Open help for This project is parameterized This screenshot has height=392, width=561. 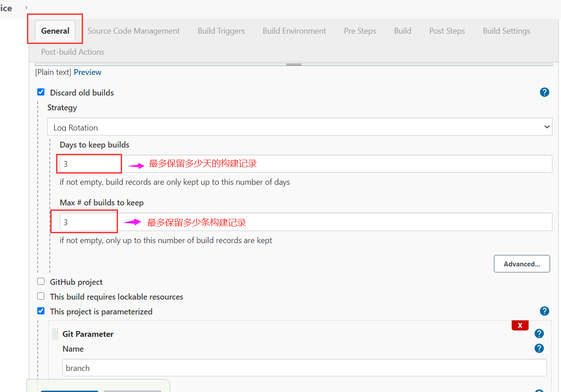pos(544,311)
